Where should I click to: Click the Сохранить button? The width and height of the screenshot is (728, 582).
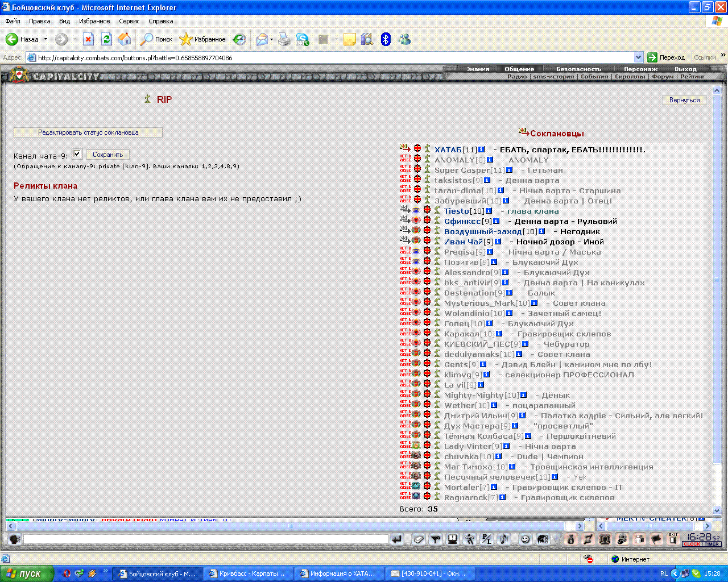pyautogui.click(x=107, y=155)
